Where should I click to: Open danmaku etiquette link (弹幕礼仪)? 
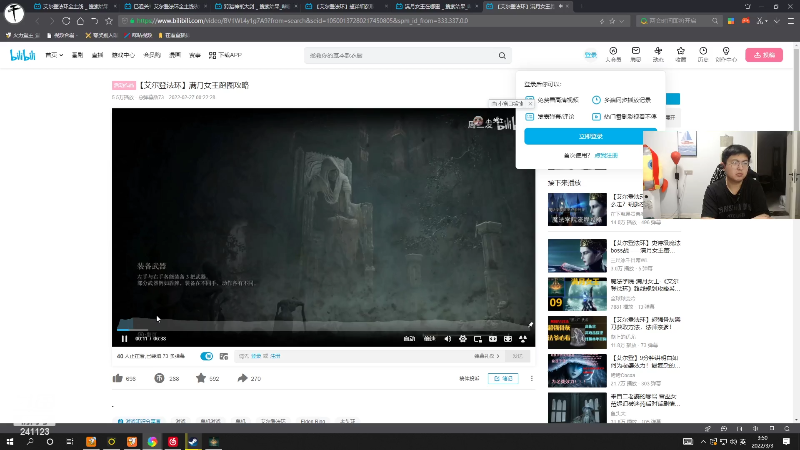tap(487, 356)
